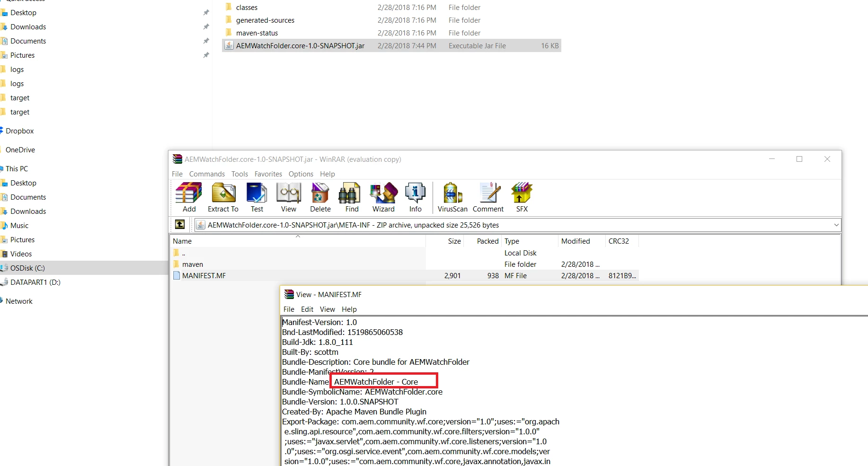This screenshot has height=466, width=868.
Task: Select This PC in Explorer sidebar
Action: coord(17,169)
